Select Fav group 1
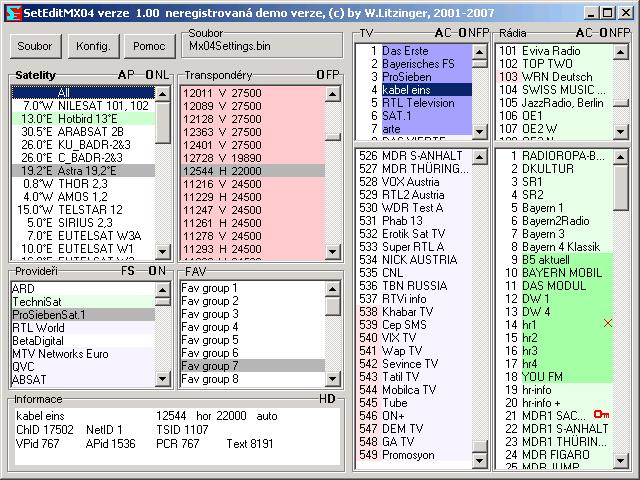The height and width of the screenshot is (480, 640). [253, 288]
